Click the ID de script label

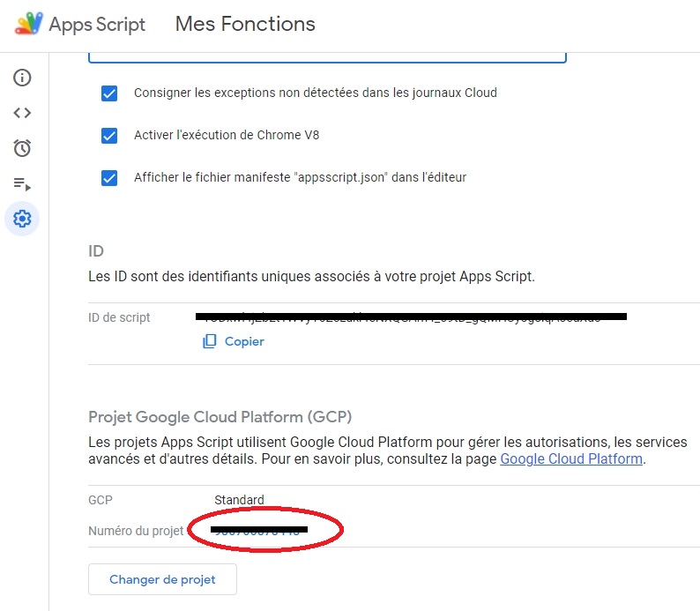click(119, 317)
